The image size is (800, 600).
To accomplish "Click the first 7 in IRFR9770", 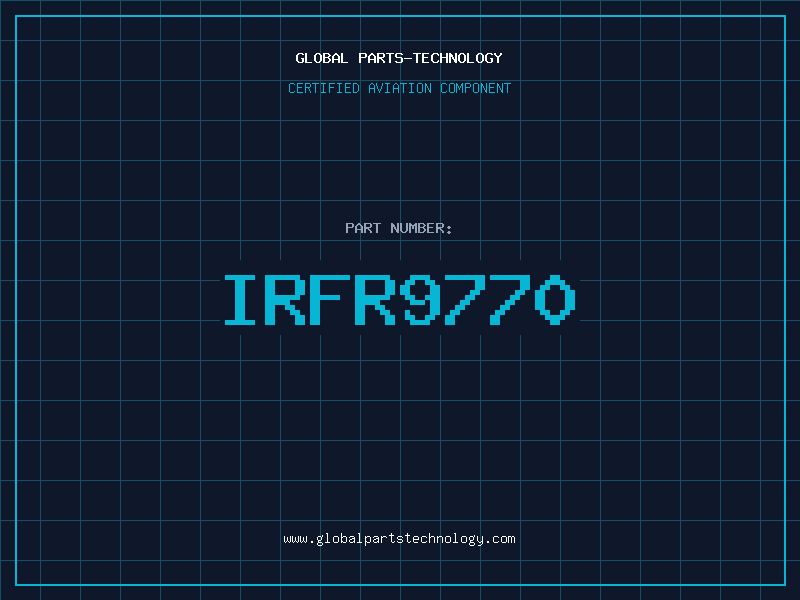I will point(467,301).
